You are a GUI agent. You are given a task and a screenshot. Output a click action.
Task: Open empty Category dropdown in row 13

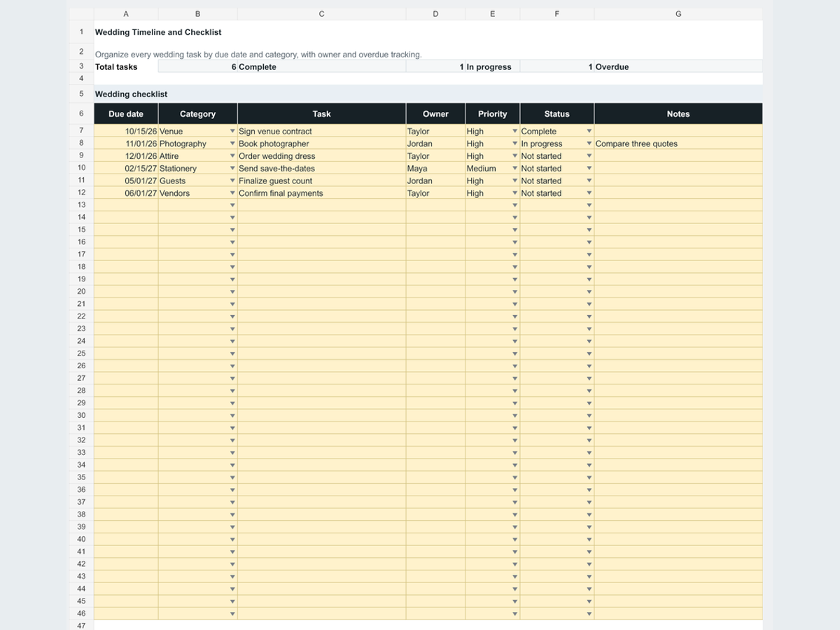(232, 206)
